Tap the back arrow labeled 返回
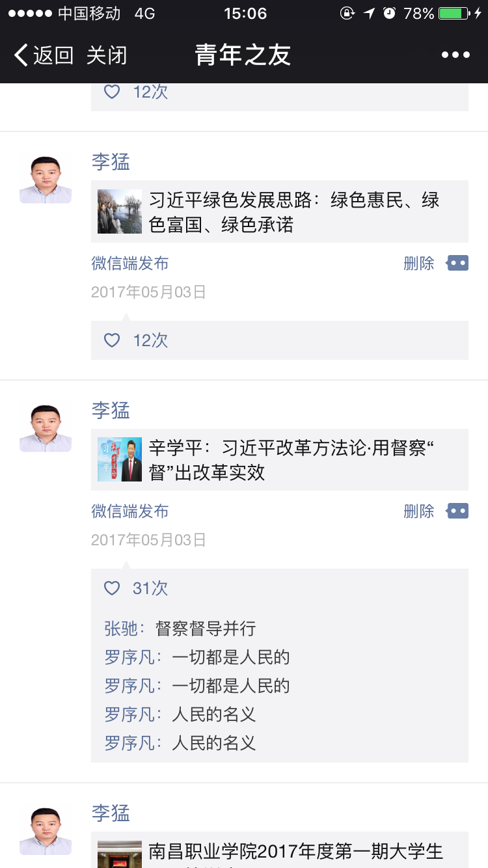This screenshot has width=488, height=868. (44, 56)
